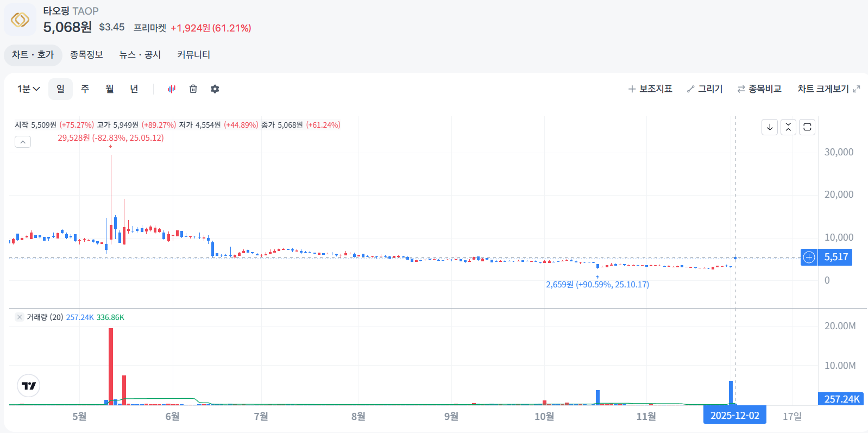Click the down arrow chart button
The height and width of the screenshot is (433, 868).
click(x=770, y=127)
